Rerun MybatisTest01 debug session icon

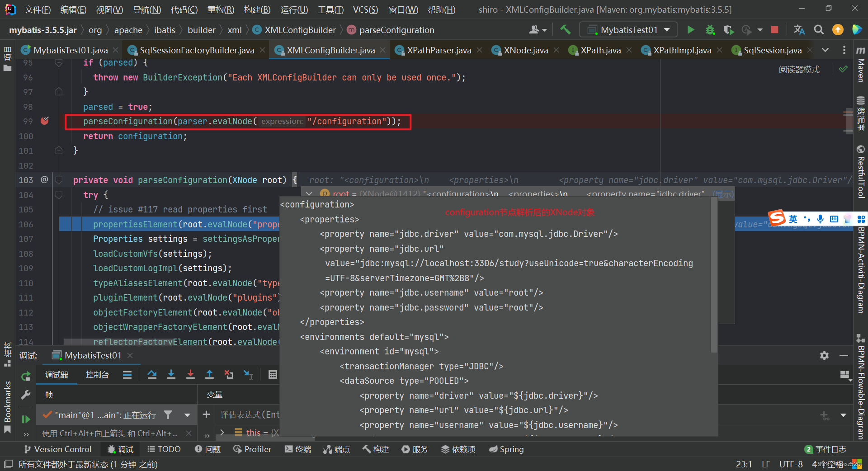pyautogui.click(x=26, y=376)
